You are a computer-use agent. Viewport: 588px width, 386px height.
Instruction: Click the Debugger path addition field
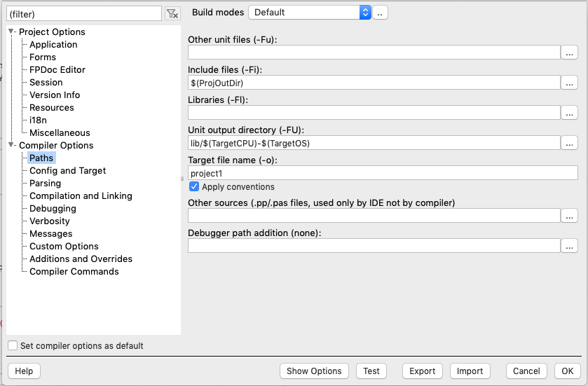pyautogui.click(x=374, y=246)
